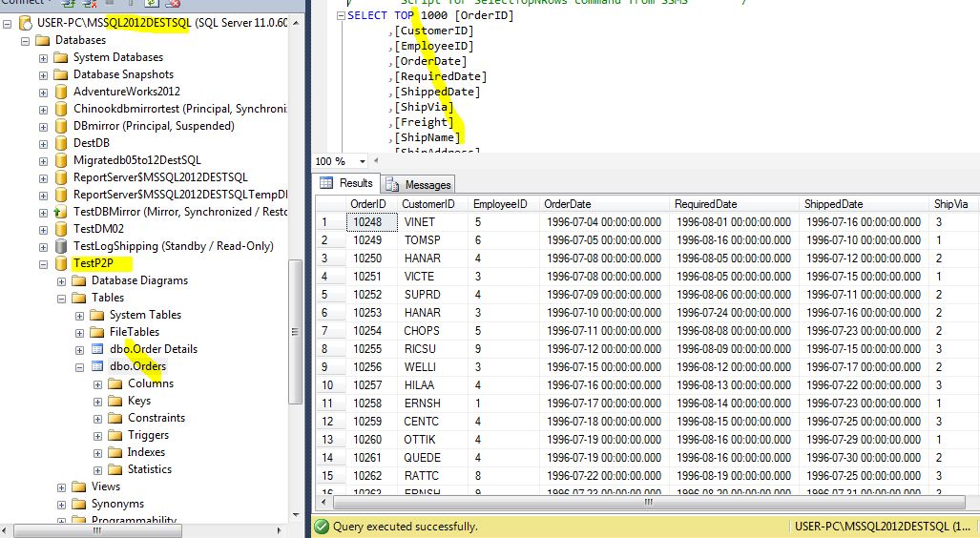Expand the TestDM02 database node
The height and width of the screenshot is (538, 980).
click(43, 230)
